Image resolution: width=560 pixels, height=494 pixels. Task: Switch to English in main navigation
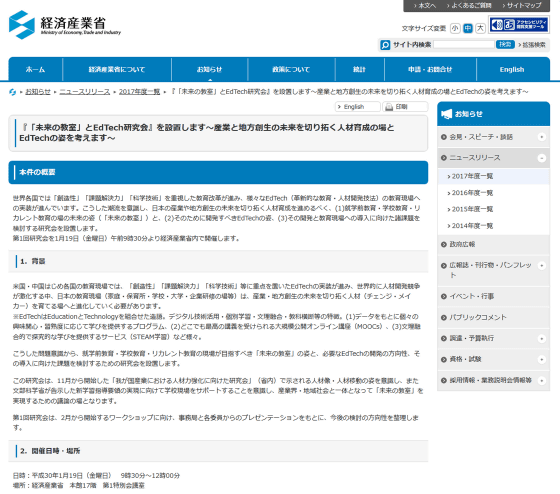[512, 69]
